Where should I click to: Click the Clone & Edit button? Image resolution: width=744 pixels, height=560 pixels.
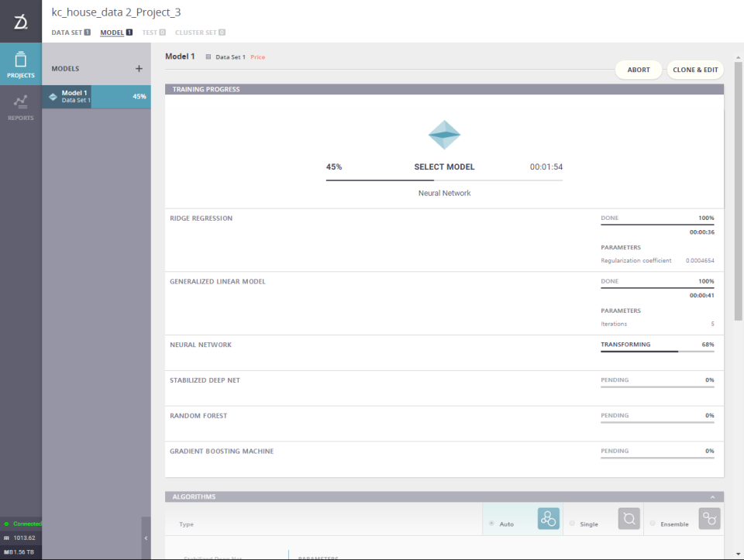pyautogui.click(x=695, y=70)
